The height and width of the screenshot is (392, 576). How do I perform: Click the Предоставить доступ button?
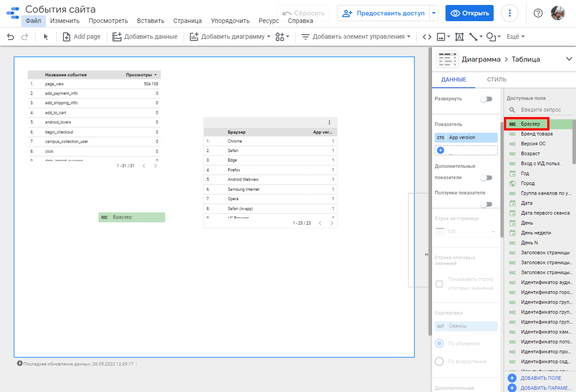click(383, 13)
